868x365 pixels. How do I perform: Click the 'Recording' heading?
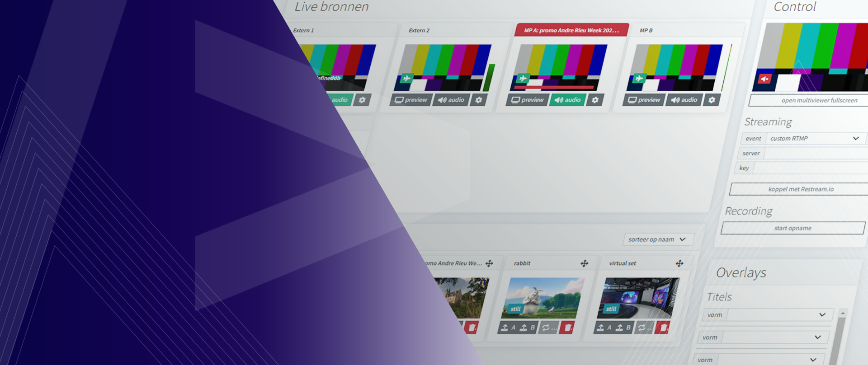(x=749, y=211)
